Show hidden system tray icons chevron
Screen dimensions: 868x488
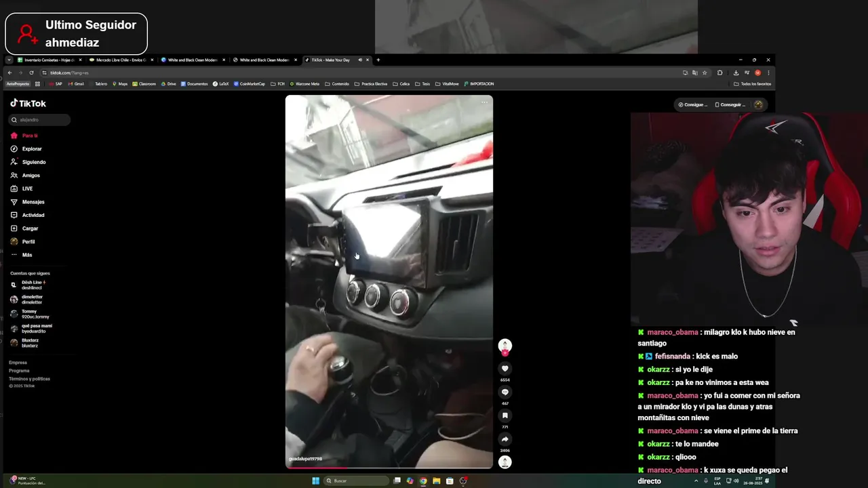[696, 481]
